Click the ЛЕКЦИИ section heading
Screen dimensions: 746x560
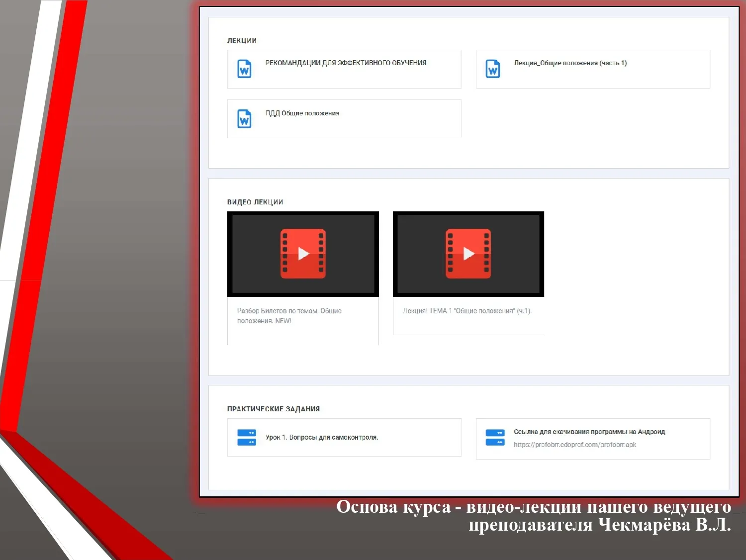tap(242, 41)
